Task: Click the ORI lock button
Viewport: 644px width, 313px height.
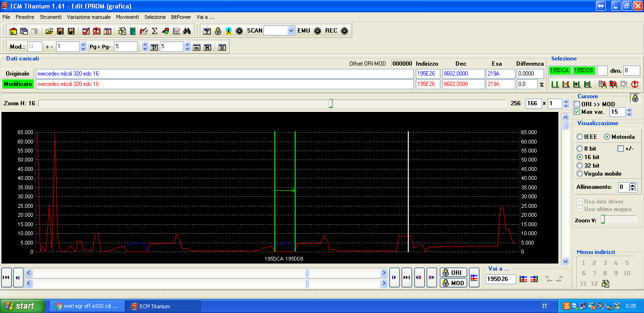Action: point(453,272)
